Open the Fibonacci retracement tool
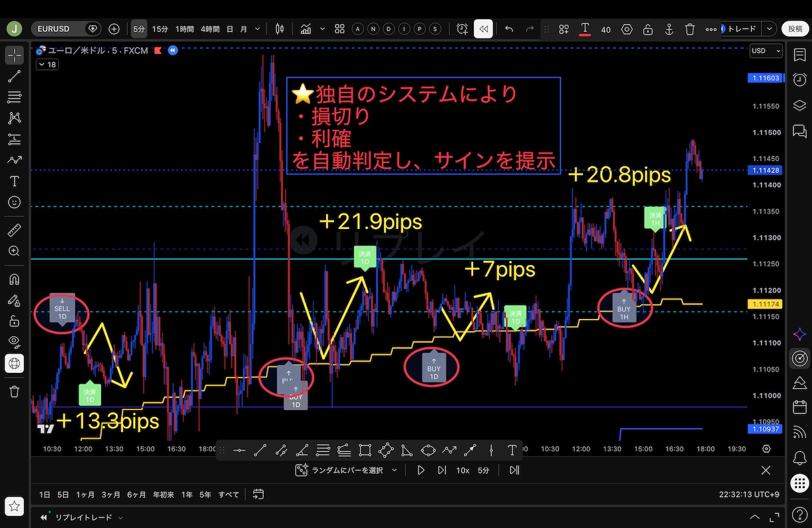Screen dimensions: 812x528 click(x=14, y=97)
